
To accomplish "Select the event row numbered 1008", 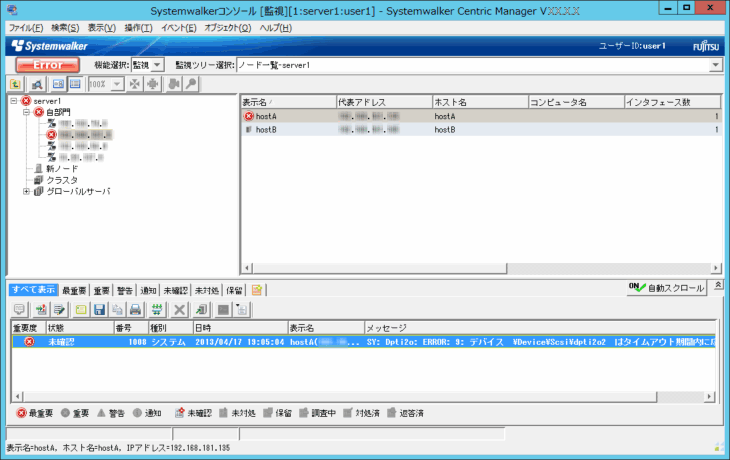I will pyautogui.click(x=364, y=342).
